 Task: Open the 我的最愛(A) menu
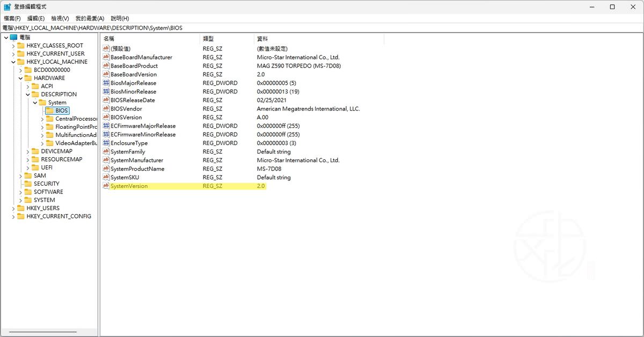coord(90,18)
